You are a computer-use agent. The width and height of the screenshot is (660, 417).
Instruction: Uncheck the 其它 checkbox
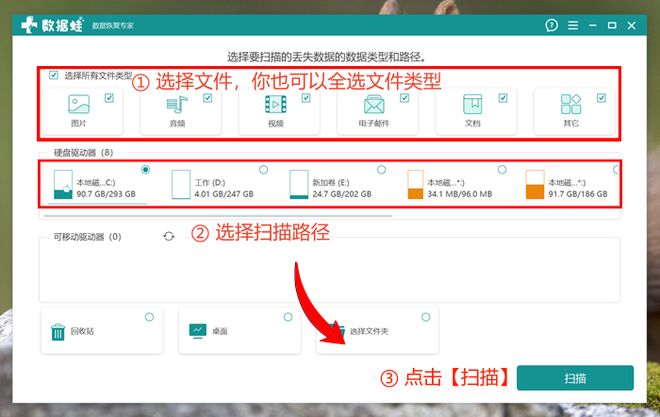(x=601, y=98)
